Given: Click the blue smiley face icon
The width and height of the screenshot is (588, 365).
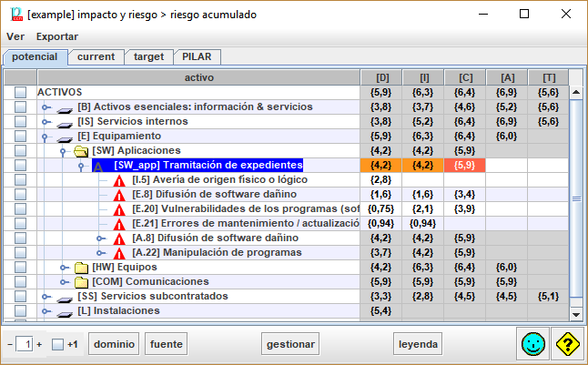Looking at the screenshot, I should point(535,345).
